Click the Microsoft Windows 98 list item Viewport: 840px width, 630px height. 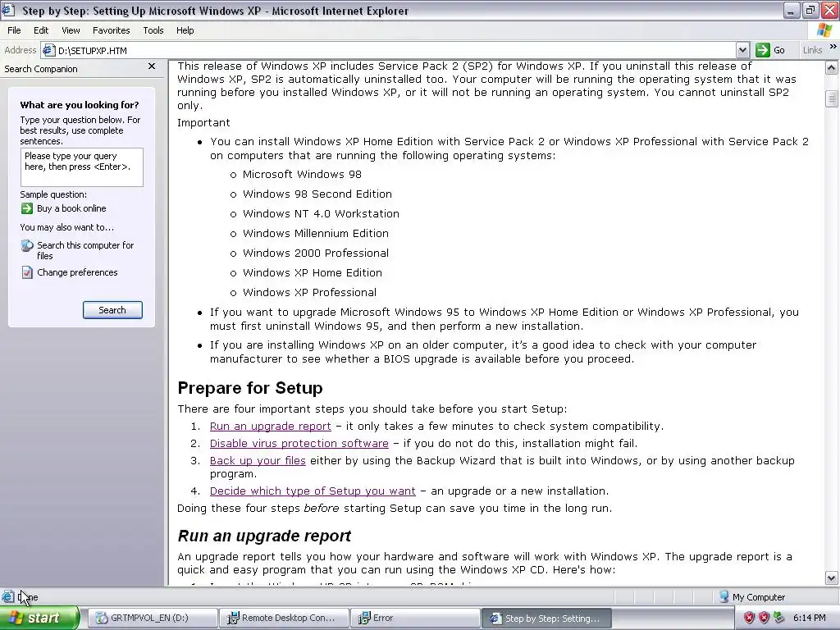(x=302, y=175)
